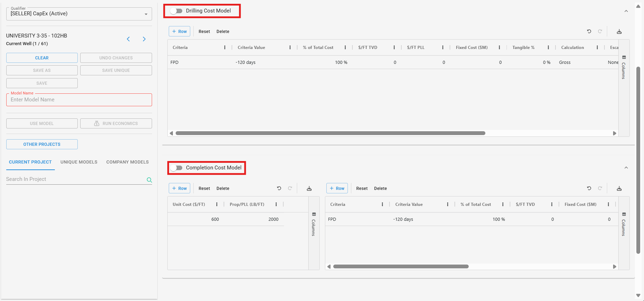Click the CLEAR button
Image resolution: width=644 pixels, height=301 pixels.
pyautogui.click(x=42, y=58)
